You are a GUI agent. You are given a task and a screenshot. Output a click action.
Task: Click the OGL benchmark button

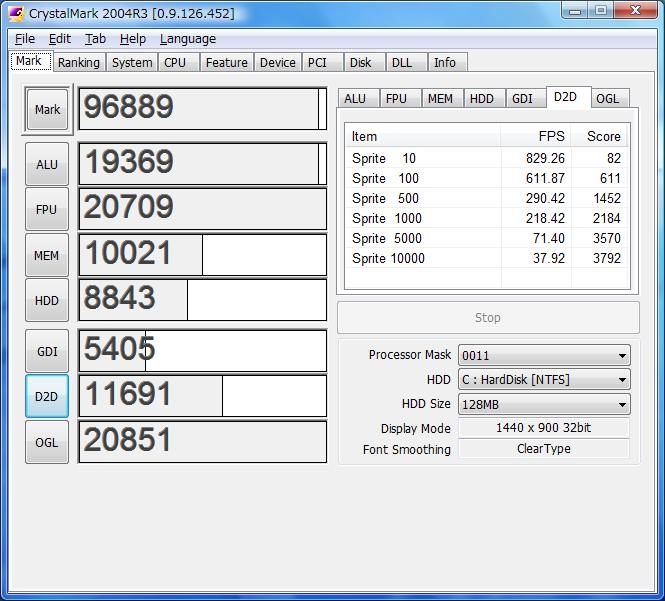pos(47,442)
